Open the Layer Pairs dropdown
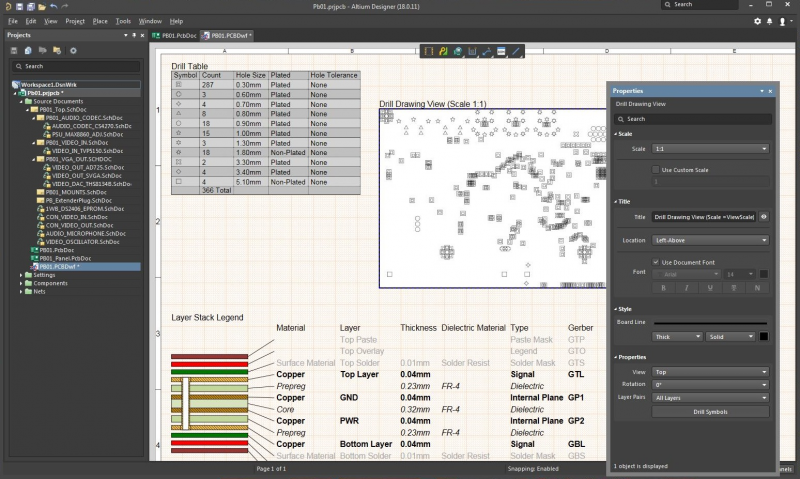Screen dimensions: 800x479 [x=710, y=396]
